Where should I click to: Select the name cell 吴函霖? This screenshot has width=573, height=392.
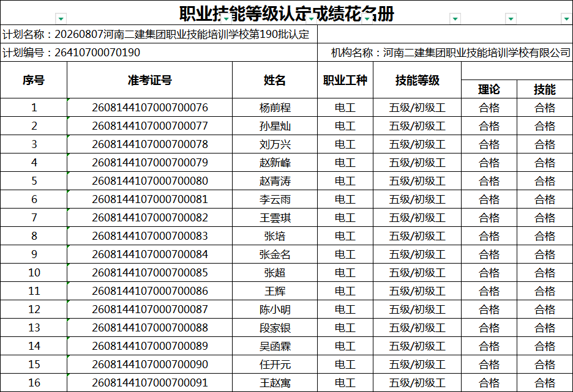[275, 346]
